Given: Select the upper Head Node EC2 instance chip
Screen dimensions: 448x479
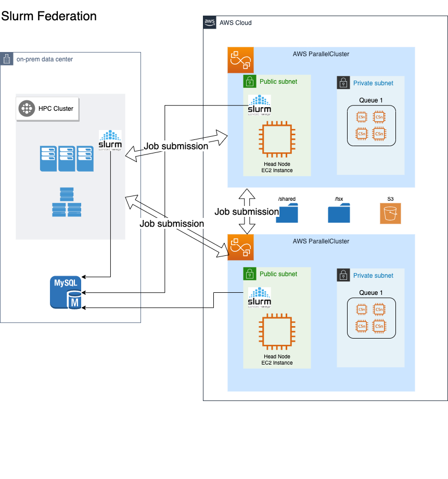Looking at the screenshot, I should tap(277, 139).
